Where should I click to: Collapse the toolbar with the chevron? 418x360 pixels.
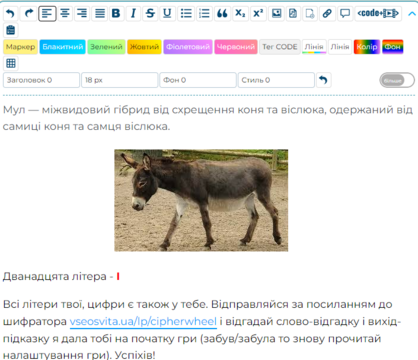click(x=412, y=14)
